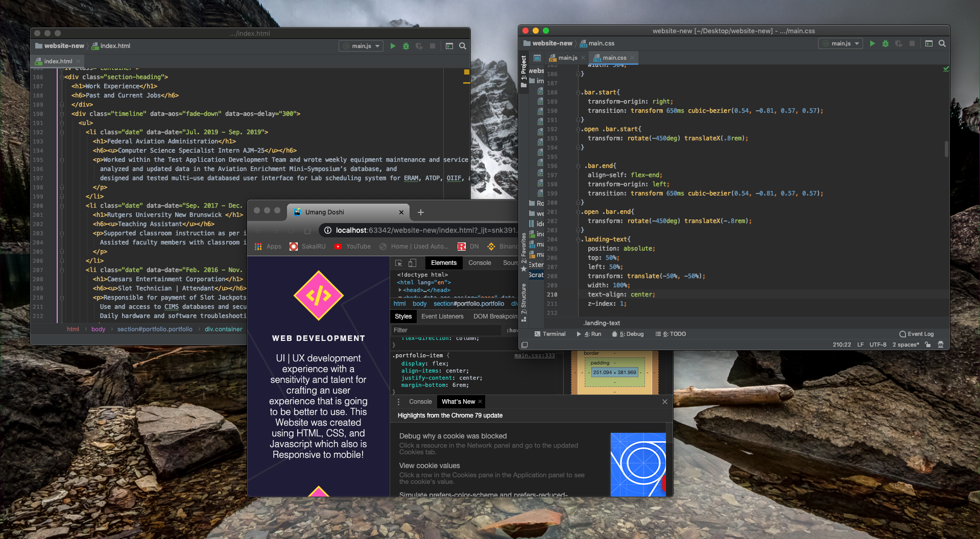Click the debug bug icon in index.html window
This screenshot has height=539, width=980.
pos(406,46)
